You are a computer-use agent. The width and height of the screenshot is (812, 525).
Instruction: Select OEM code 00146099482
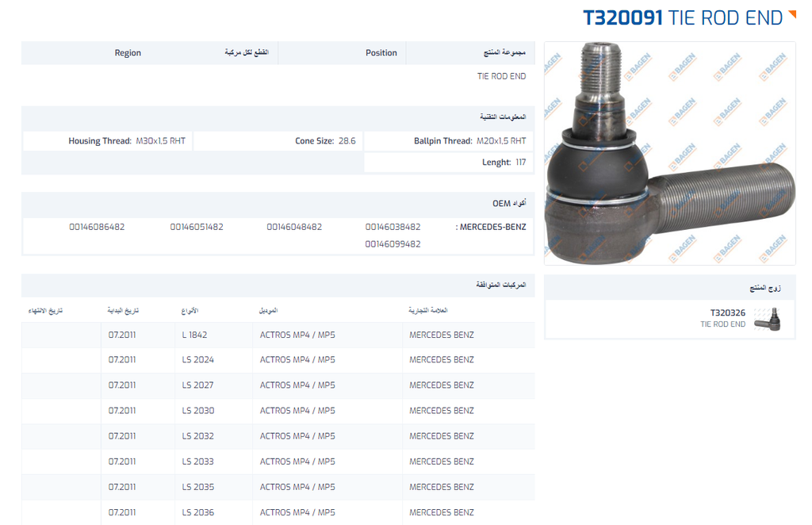pyautogui.click(x=393, y=243)
